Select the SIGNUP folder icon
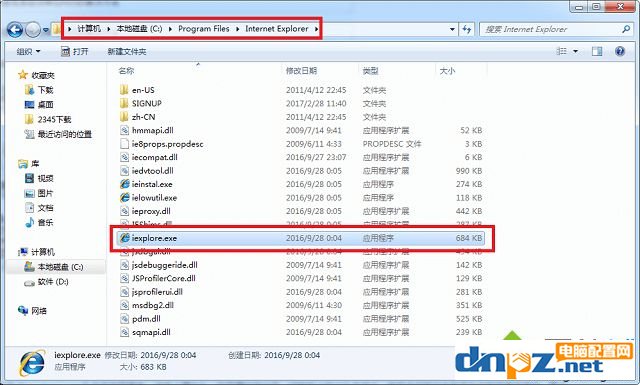 pyautogui.click(x=124, y=103)
